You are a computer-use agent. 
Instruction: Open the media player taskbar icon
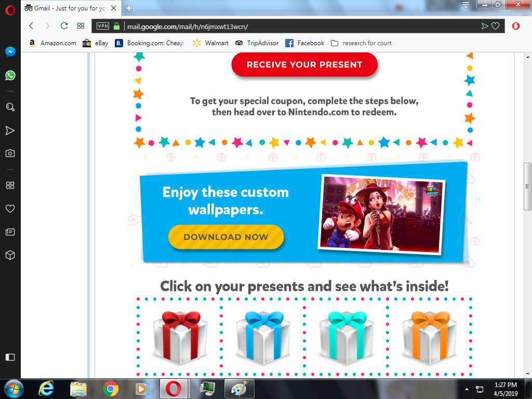[142, 389]
